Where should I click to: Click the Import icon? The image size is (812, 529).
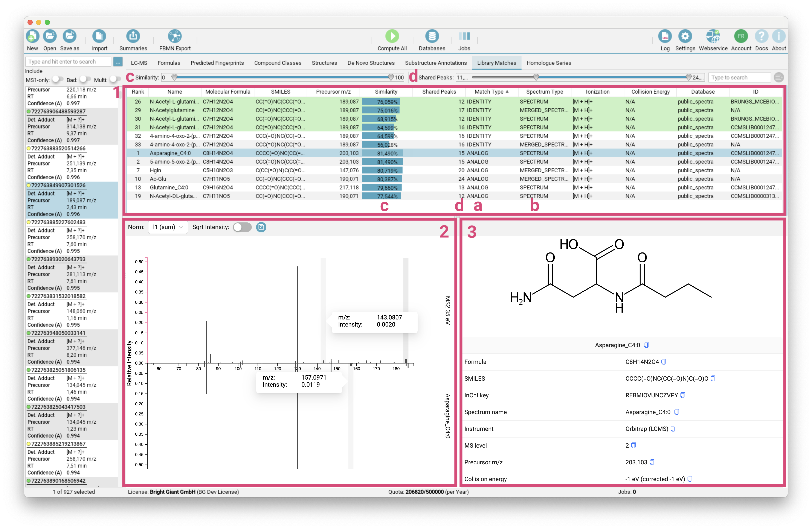click(99, 36)
